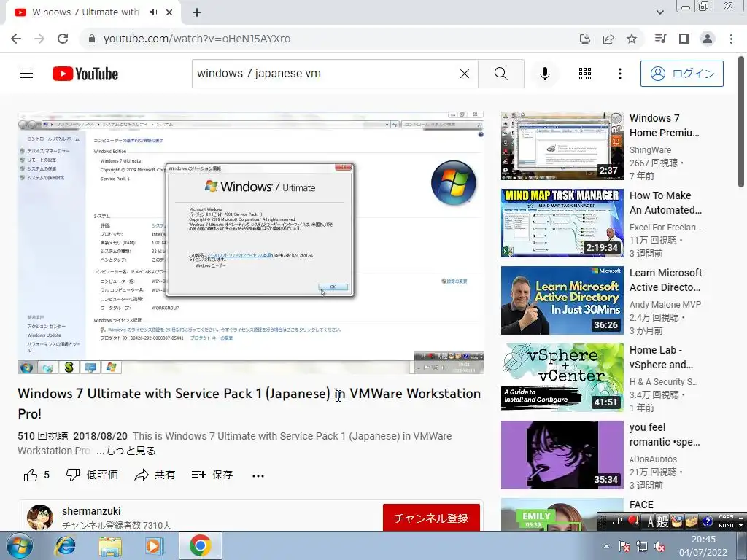Open Chrome profile avatar

point(708,39)
